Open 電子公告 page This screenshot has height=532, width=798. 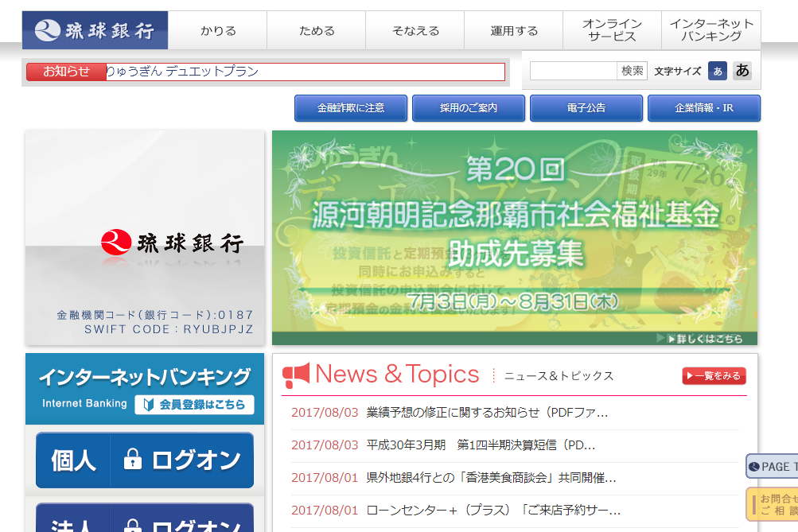pos(586,108)
